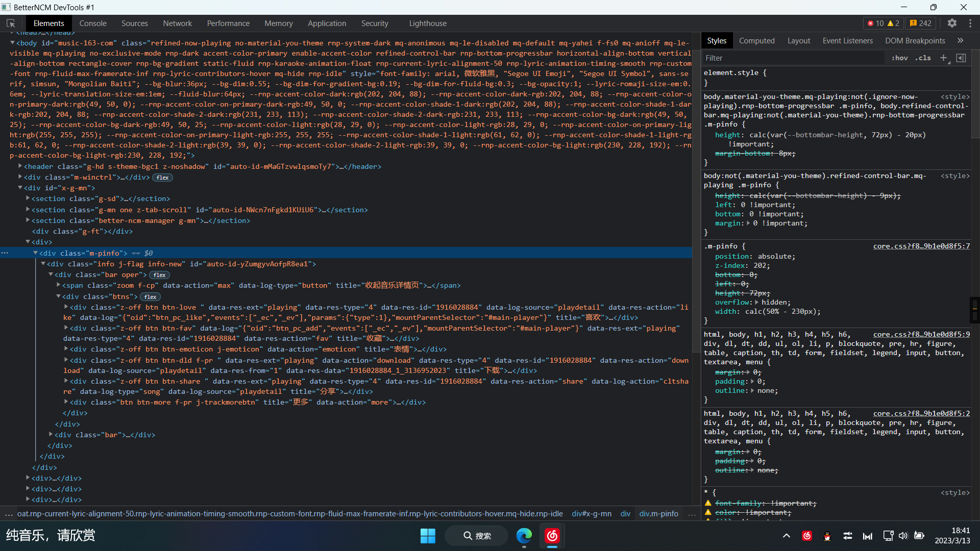This screenshot has height=551, width=980.
Task: Toggle element classes with .cls
Action: pyautogui.click(x=923, y=58)
